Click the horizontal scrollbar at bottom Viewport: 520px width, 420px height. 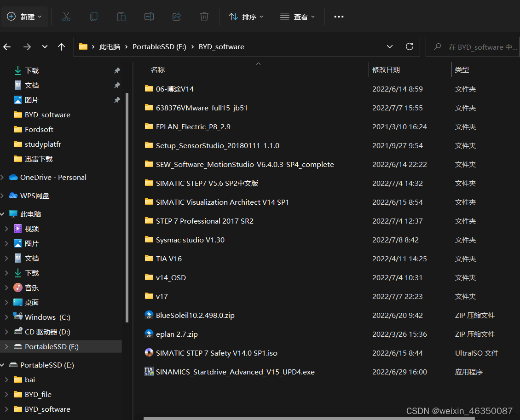tap(309, 418)
